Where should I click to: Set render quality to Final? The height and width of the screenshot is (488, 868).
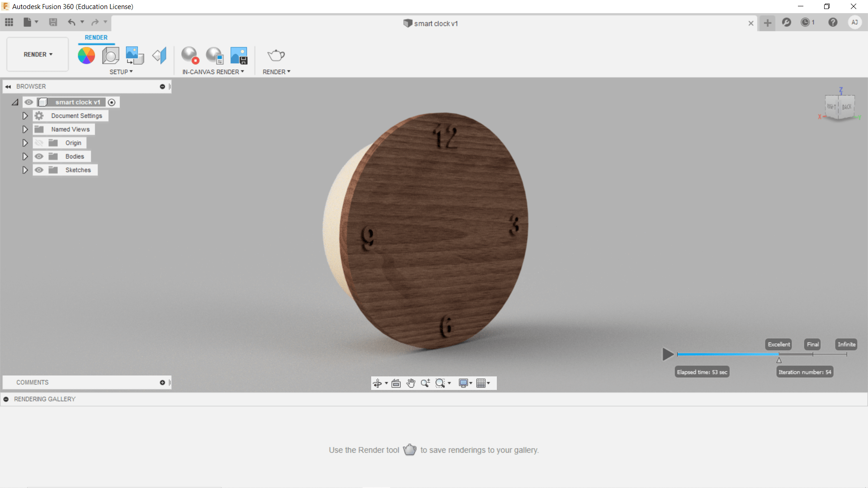(x=812, y=344)
